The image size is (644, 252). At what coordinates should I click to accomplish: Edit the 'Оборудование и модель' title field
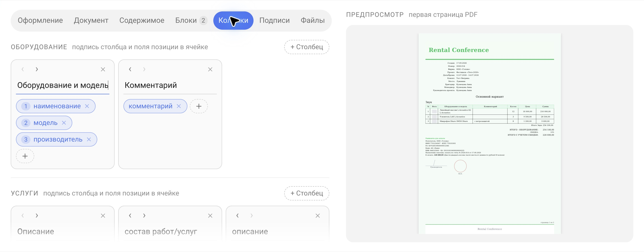click(63, 86)
